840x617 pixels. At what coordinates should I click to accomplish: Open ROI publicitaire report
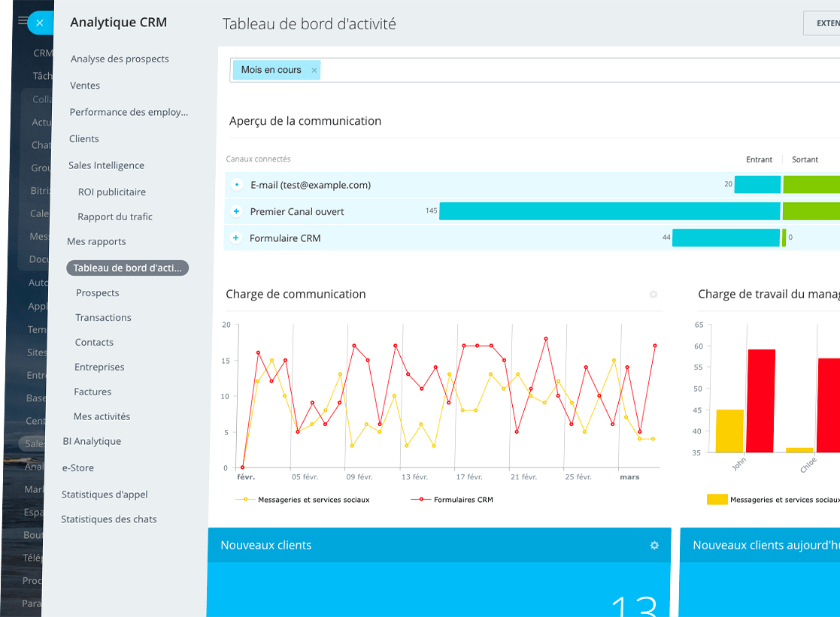pos(112,192)
